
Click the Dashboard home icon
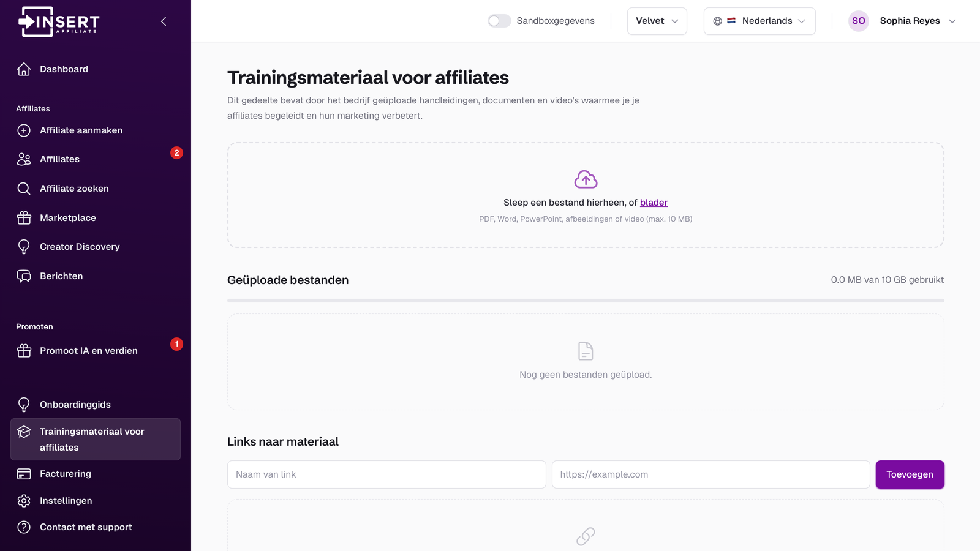[24, 69]
